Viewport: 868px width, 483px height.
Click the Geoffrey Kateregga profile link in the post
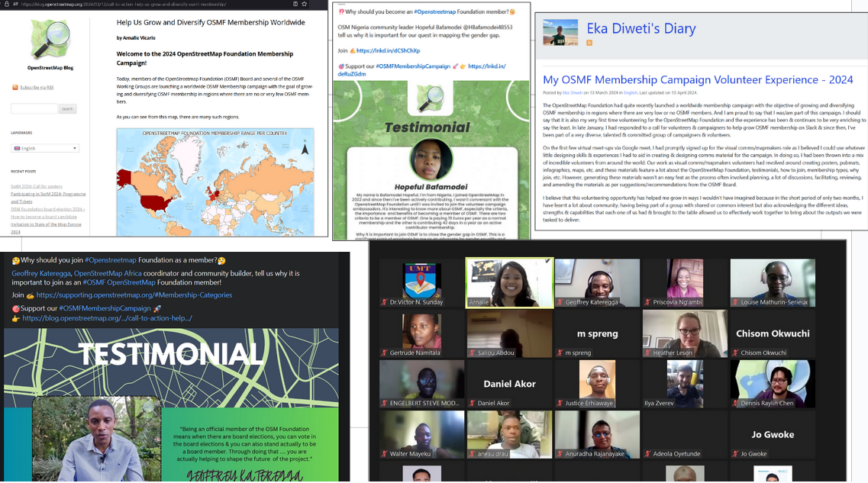click(41, 273)
